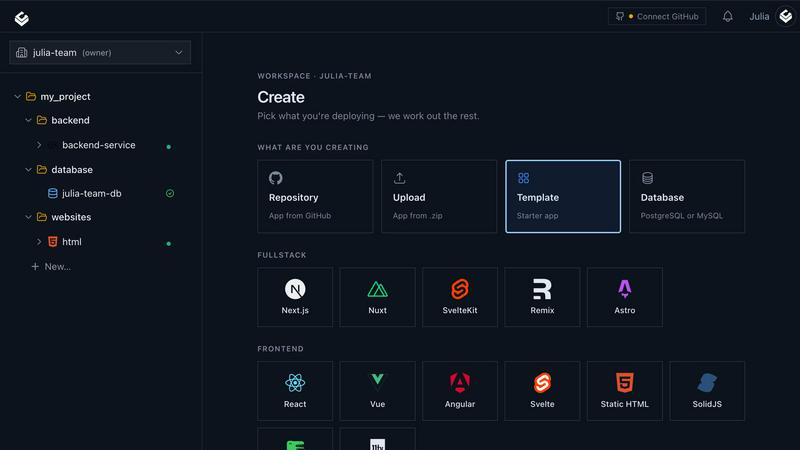This screenshot has width=800, height=450.
Task: Choose the Database option card
Action: point(687,196)
